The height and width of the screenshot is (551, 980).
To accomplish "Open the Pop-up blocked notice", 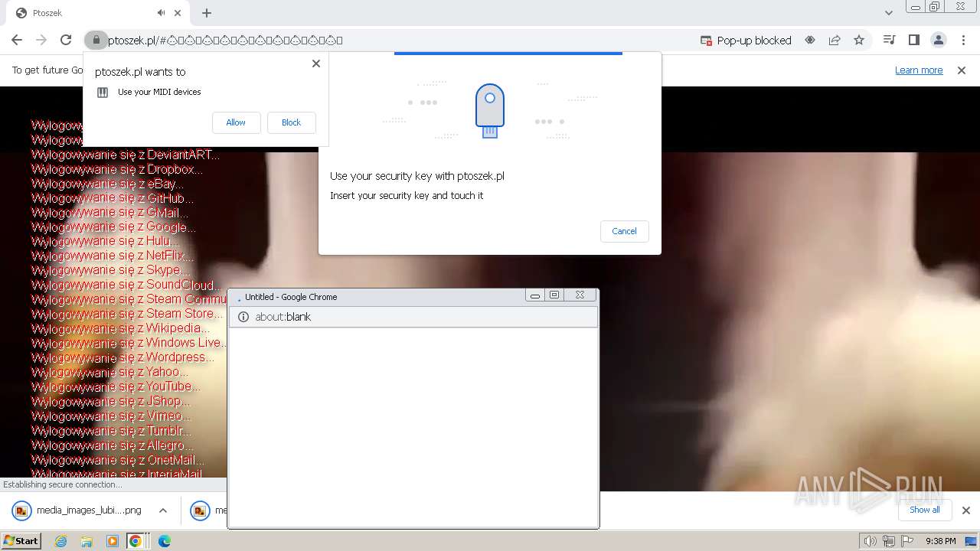I will click(746, 40).
